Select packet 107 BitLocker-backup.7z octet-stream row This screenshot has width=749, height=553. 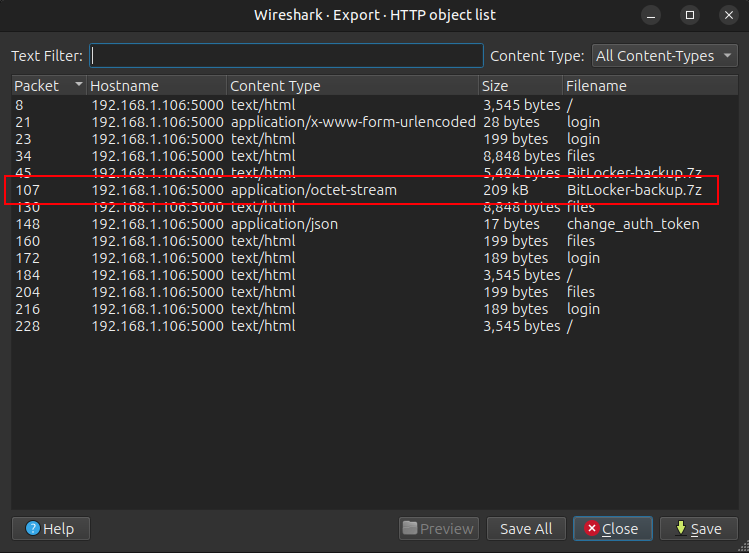360,190
